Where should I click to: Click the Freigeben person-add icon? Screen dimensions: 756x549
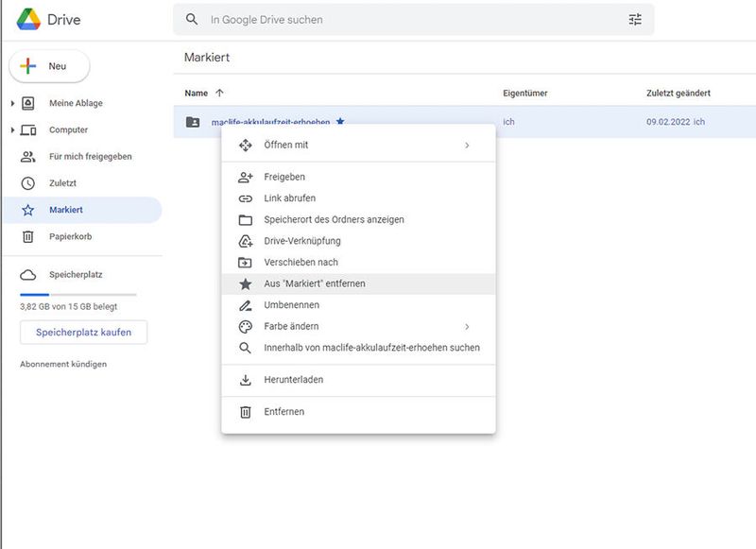(x=246, y=177)
